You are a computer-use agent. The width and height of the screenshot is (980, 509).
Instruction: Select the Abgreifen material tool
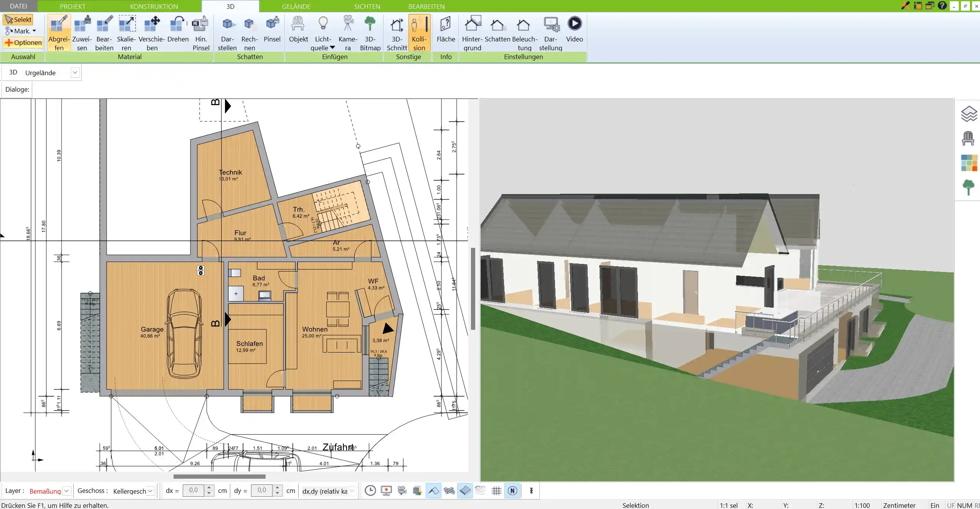click(59, 33)
